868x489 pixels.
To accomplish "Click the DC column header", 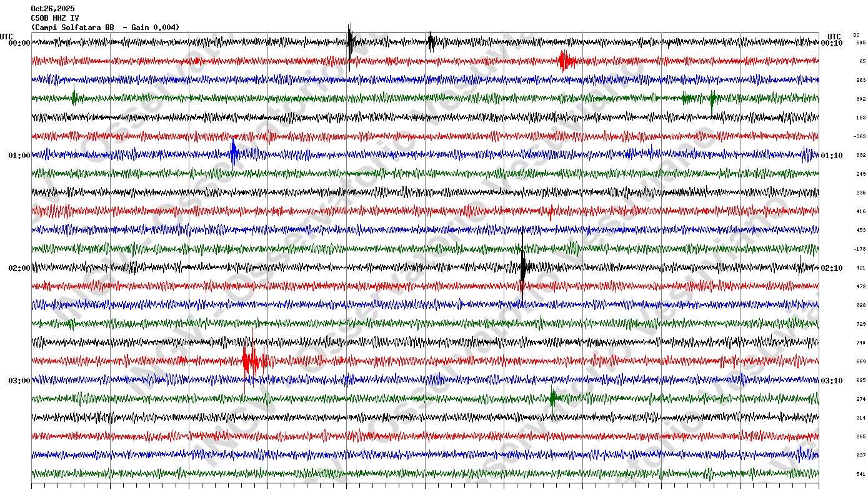I will (856, 35).
